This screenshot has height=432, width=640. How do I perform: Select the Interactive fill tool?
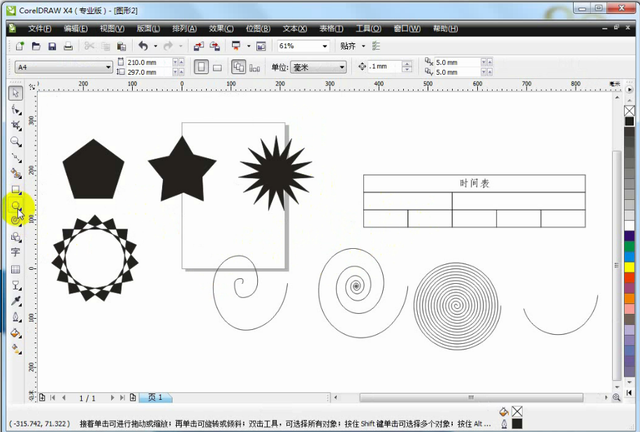[16, 349]
